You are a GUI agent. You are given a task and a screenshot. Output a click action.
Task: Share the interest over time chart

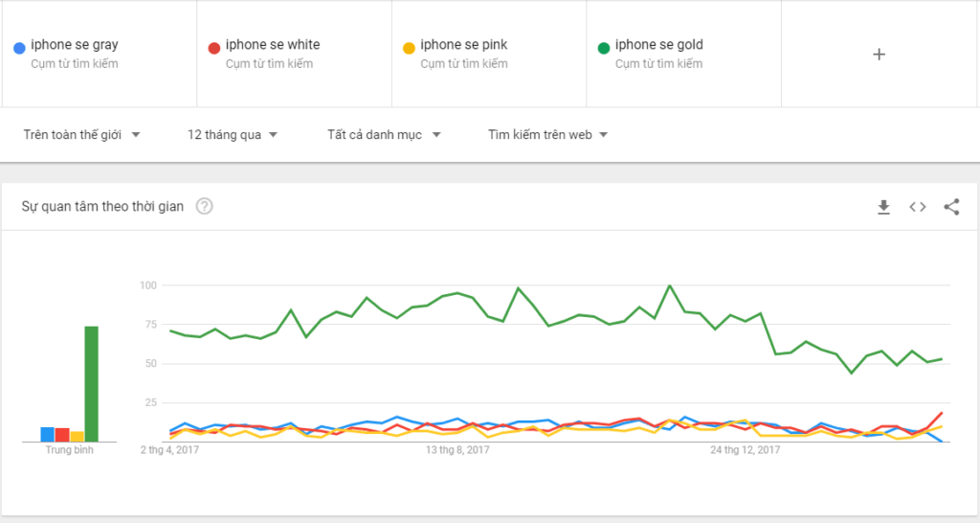pyautogui.click(x=951, y=207)
